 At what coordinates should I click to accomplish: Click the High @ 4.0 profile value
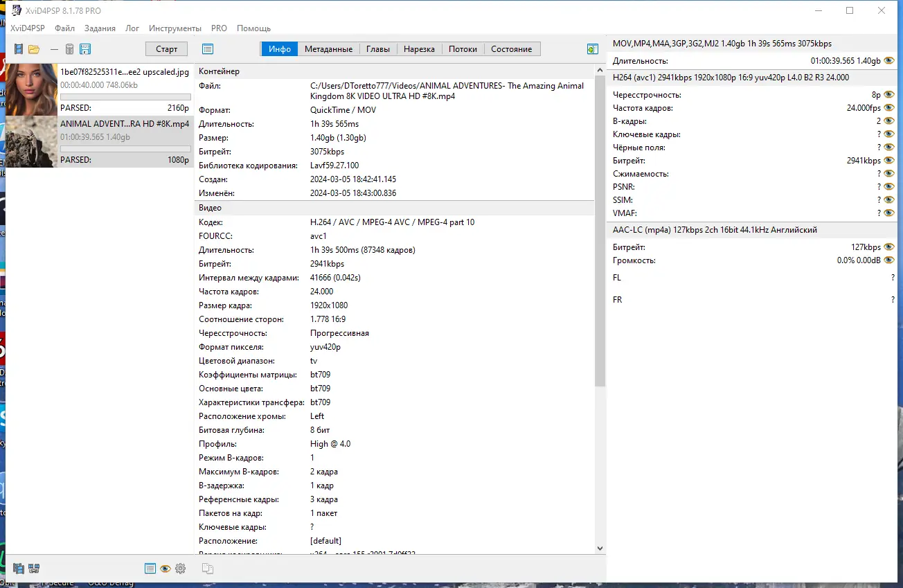[330, 444]
